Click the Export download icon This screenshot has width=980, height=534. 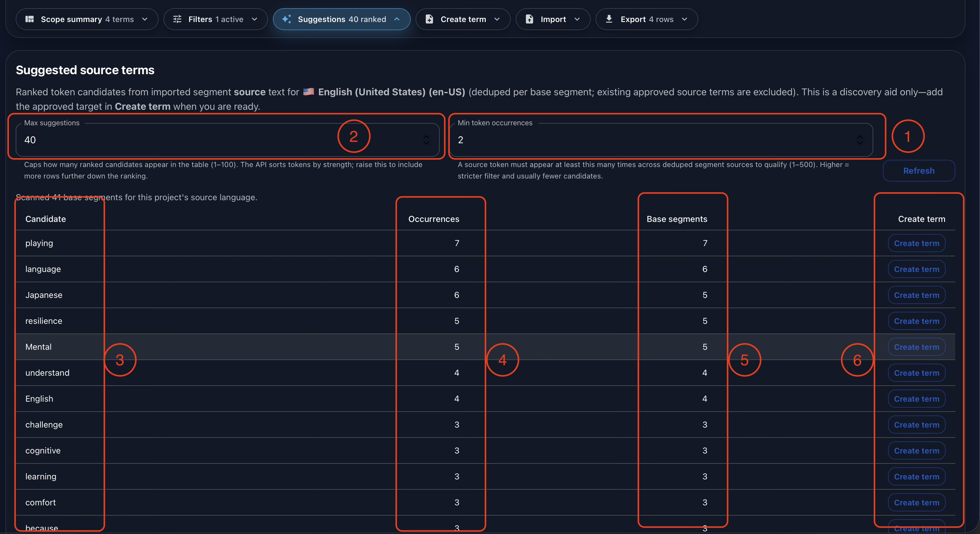pyautogui.click(x=609, y=19)
